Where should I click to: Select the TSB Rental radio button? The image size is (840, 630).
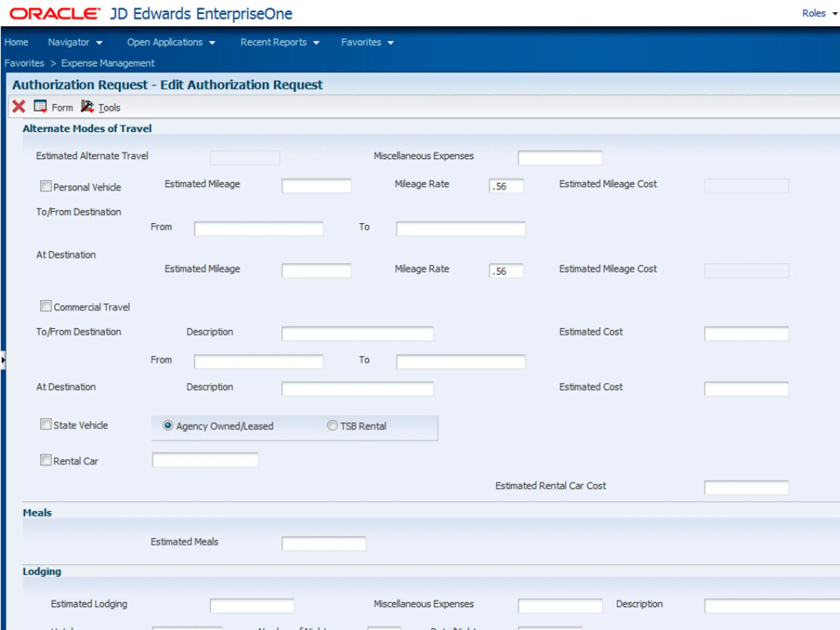coord(332,425)
